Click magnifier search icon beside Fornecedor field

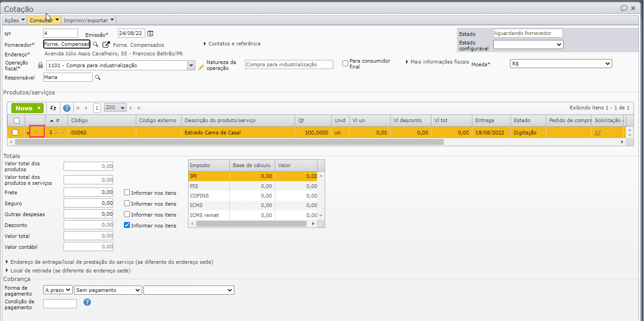click(95, 44)
